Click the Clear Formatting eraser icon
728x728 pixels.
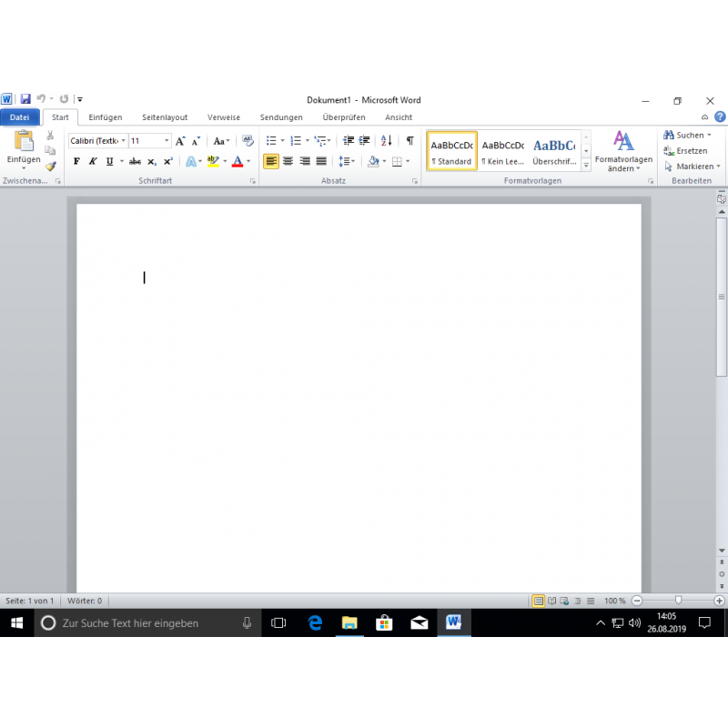[x=248, y=141]
